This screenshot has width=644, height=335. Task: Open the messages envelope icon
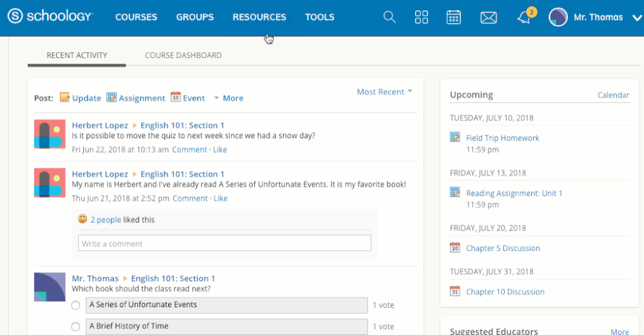(489, 17)
